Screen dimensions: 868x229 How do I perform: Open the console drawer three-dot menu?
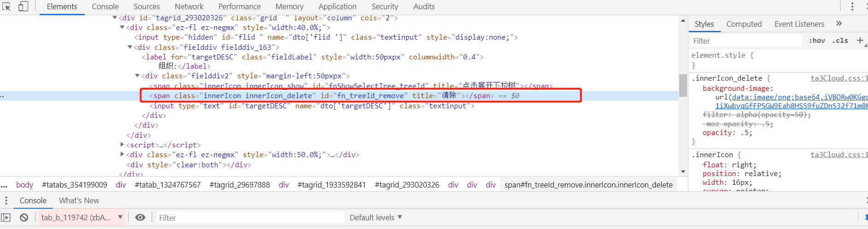point(6,200)
